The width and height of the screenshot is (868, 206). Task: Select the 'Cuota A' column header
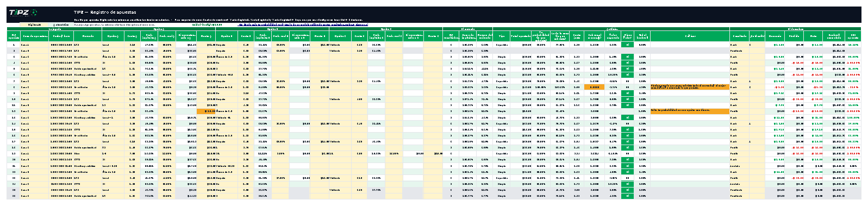coord(132,36)
